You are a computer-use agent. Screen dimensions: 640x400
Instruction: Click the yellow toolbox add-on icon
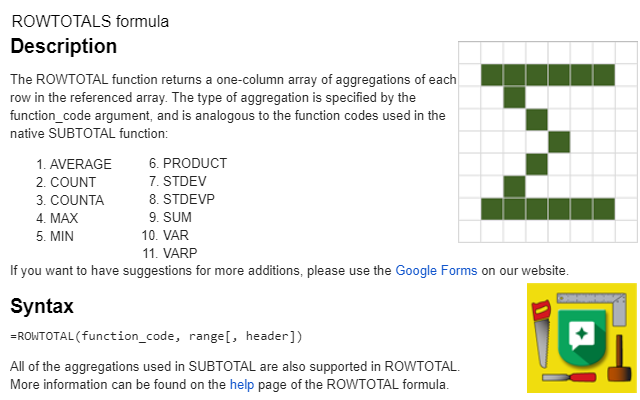[582, 338]
